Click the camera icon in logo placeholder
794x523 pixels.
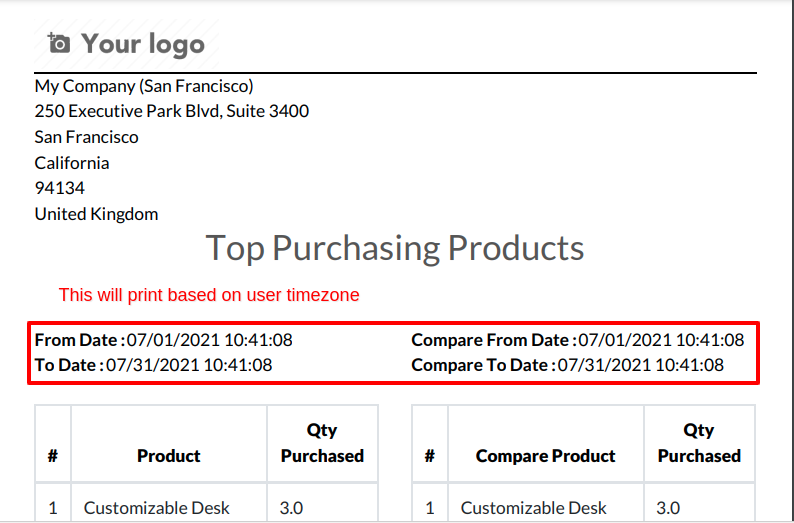click(x=58, y=43)
